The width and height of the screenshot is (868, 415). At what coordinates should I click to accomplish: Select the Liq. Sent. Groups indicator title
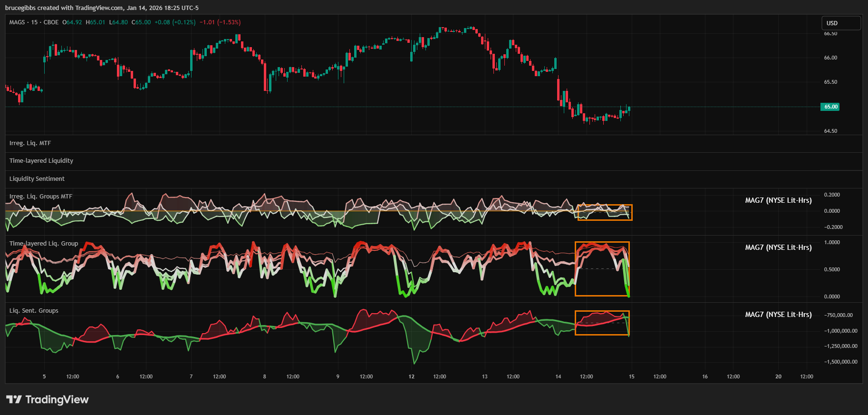coord(34,311)
